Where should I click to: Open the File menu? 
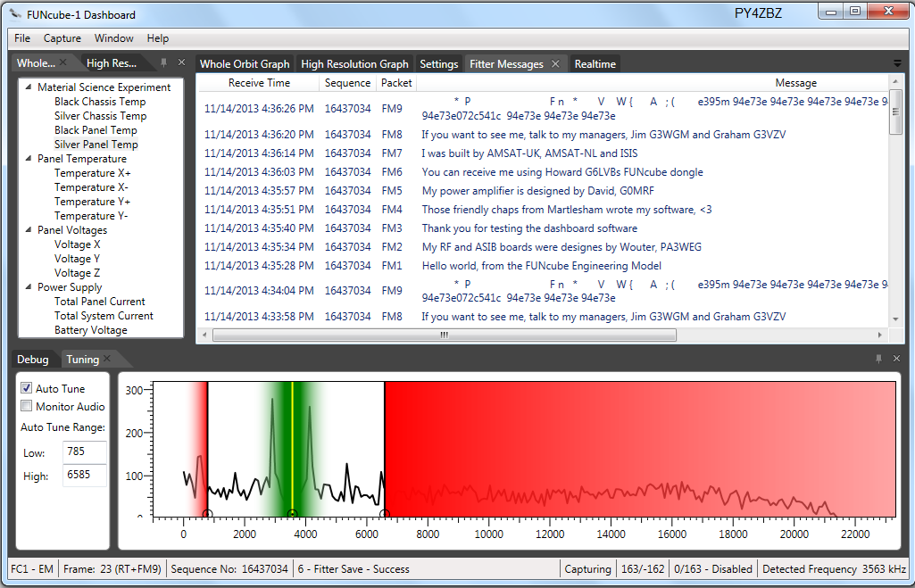[x=22, y=37]
